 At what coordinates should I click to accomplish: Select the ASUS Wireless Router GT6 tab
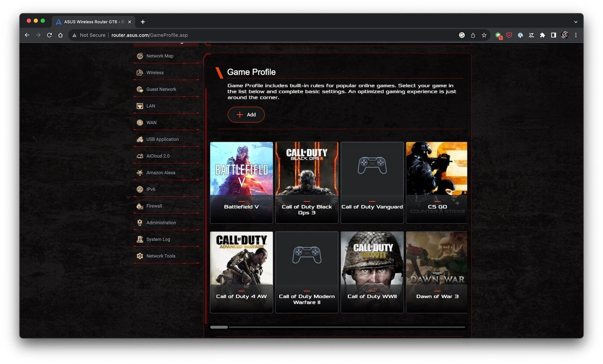click(x=94, y=22)
